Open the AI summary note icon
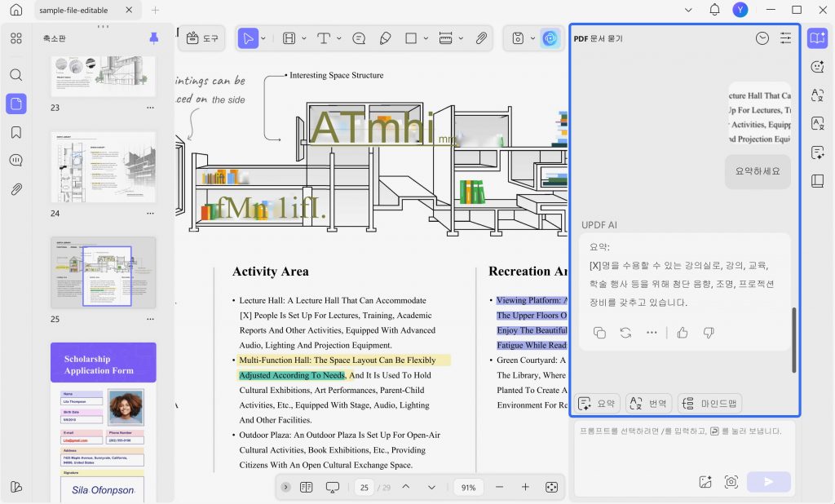835x504 pixels. point(817,153)
